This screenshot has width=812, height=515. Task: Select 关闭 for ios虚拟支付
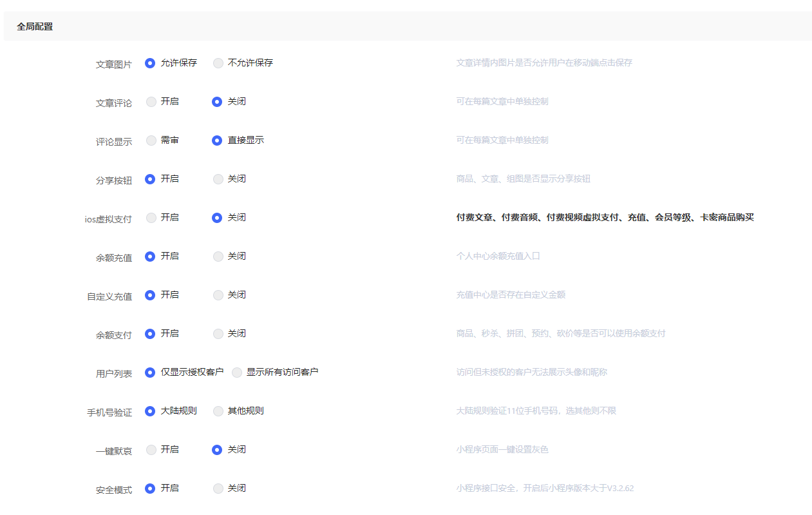point(217,218)
